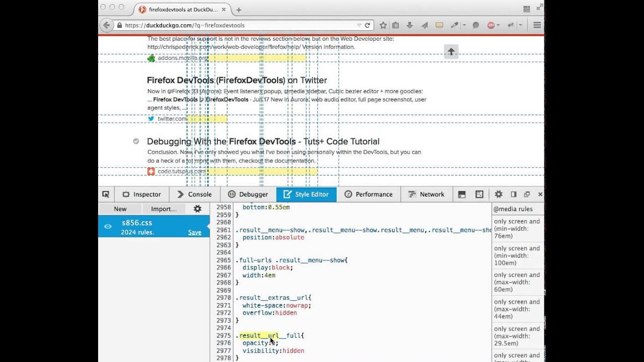This screenshot has height=362, width=644.
Task: Close the DevTools panel
Action: tap(540, 194)
